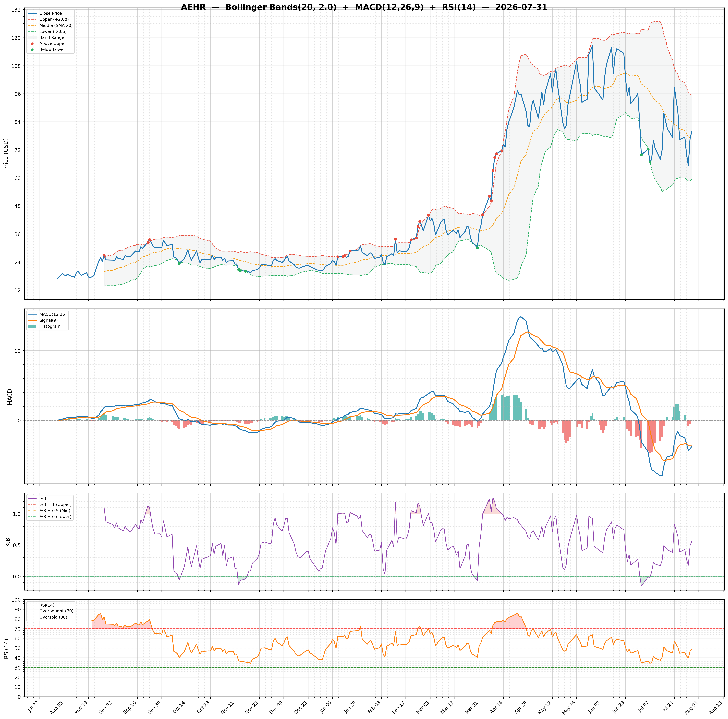The image size is (728, 719).
Task: Select the '0.0' tick on the %B axis
Action: pyautogui.click(x=17, y=577)
